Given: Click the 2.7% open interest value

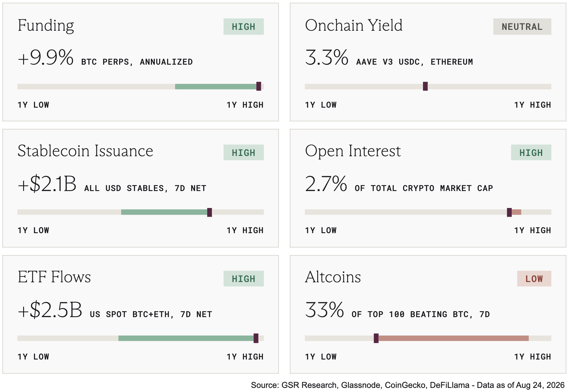Looking at the screenshot, I should point(326,184).
